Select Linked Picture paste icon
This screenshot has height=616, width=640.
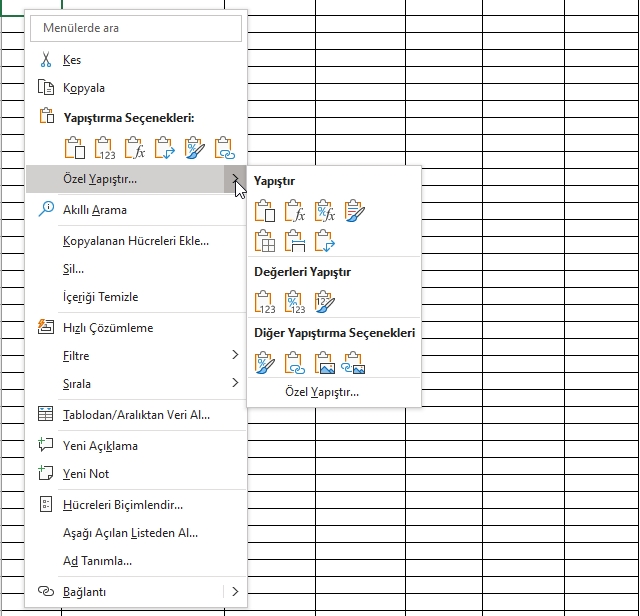tap(353, 362)
